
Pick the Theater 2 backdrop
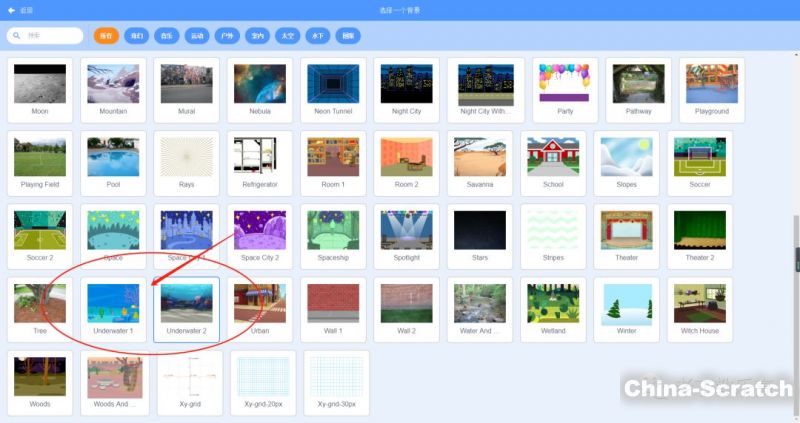699,235
